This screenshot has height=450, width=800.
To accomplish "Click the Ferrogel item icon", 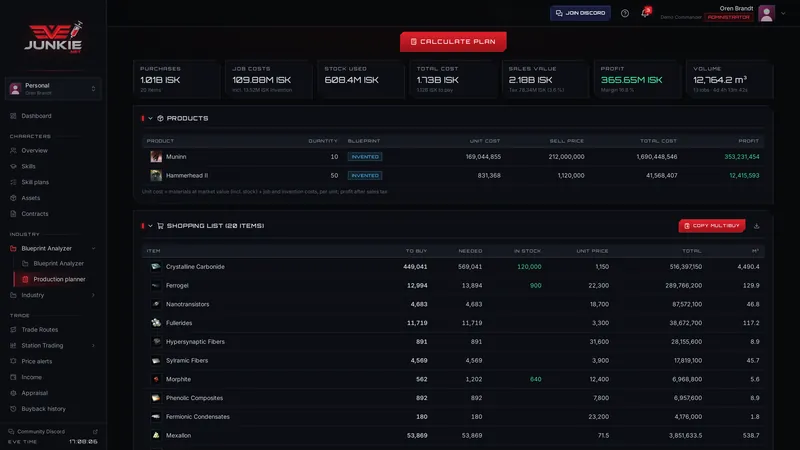I will [x=156, y=286].
